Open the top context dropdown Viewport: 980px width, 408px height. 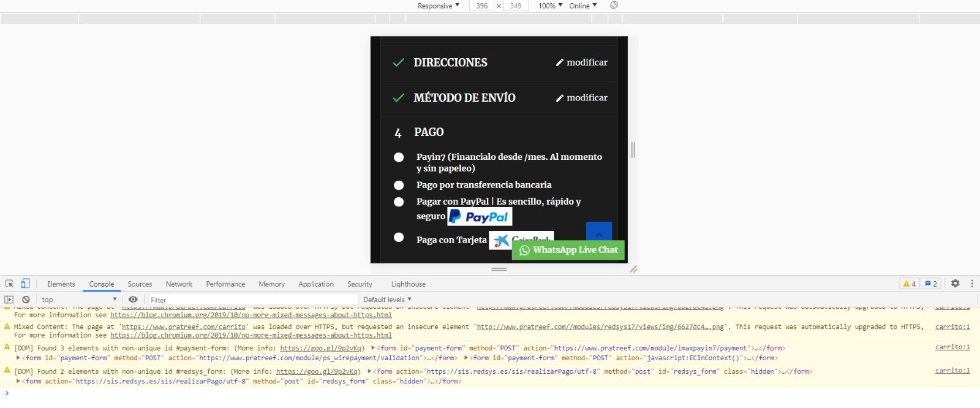[x=78, y=300]
